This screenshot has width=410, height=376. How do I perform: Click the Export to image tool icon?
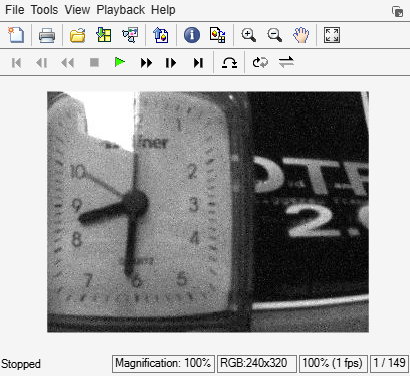pos(161,35)
